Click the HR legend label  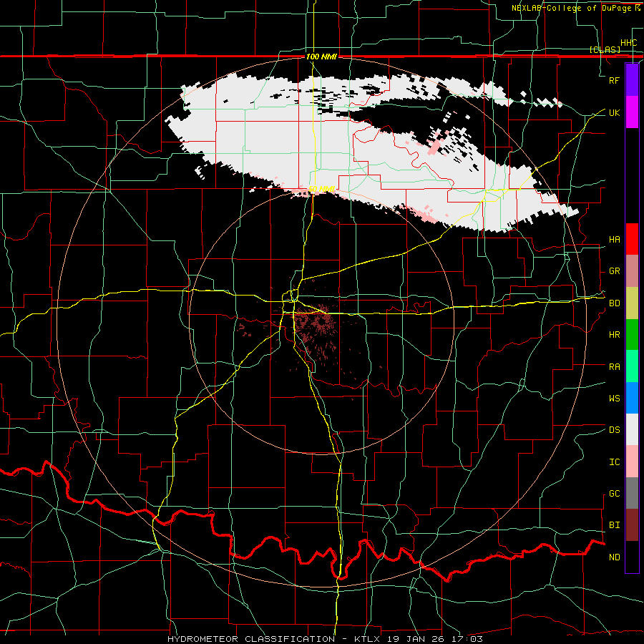pyautogui.click(x=615, y=335)
